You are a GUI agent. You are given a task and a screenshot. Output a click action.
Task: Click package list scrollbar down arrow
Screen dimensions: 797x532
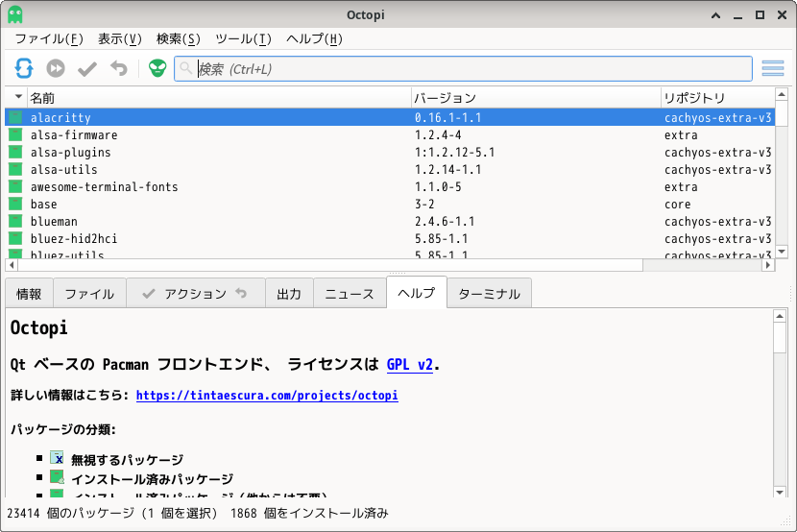tap(782, 252)
